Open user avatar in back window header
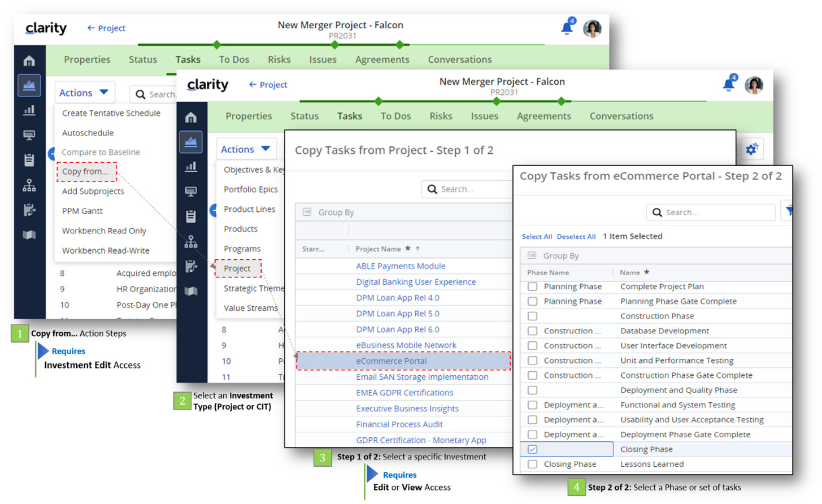The height and width of the screenshot is (504, 822). pos(592,28)
